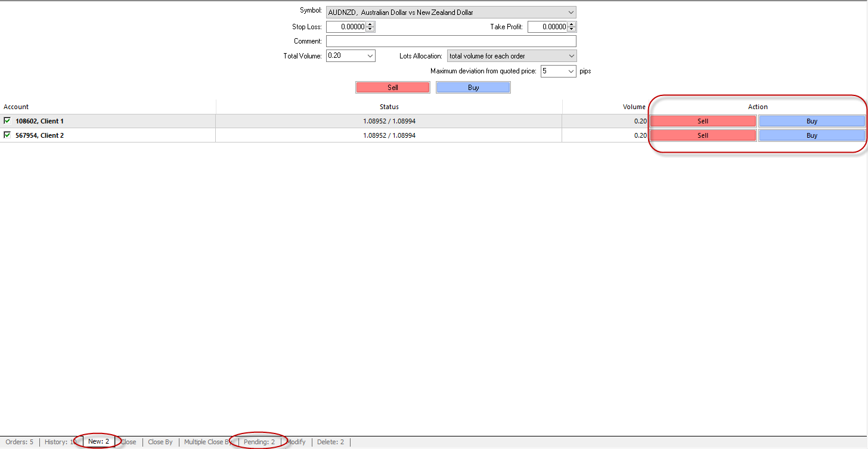Switch to the Orders: 5 tab
Screen dimensions: 868x449
pos(19,442)
